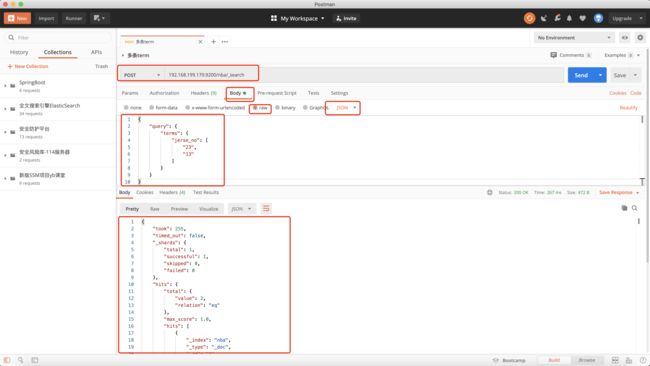Open the request Body tab
The height and width of the screenshot is (366, 650).
[238, 93]
